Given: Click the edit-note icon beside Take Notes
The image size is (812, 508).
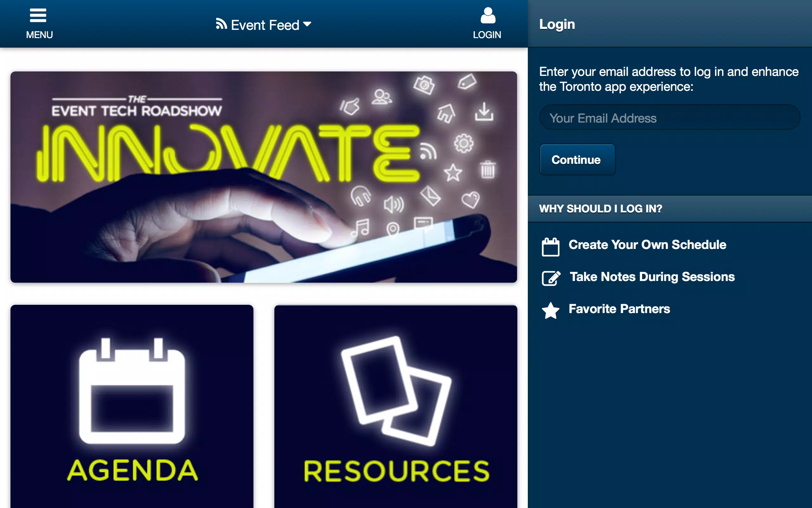Looking at the screenshot, I should coord(551,278).
